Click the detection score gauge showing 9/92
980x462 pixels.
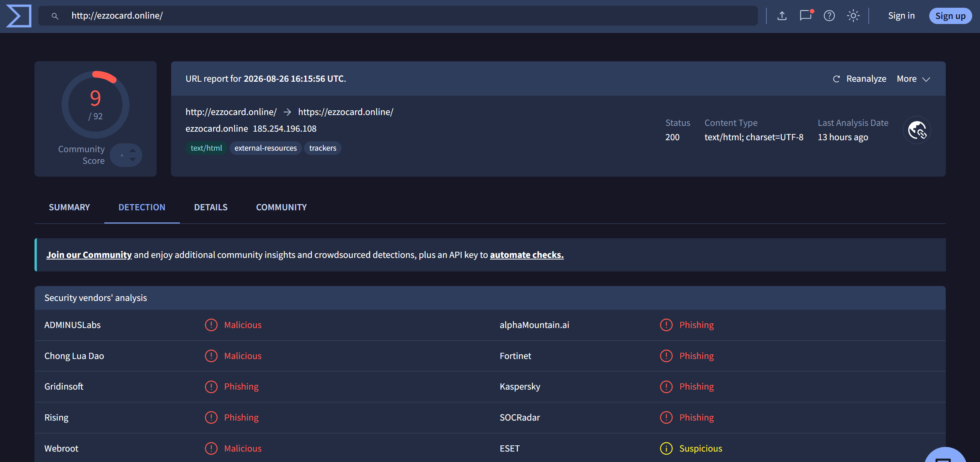[95, 105]
